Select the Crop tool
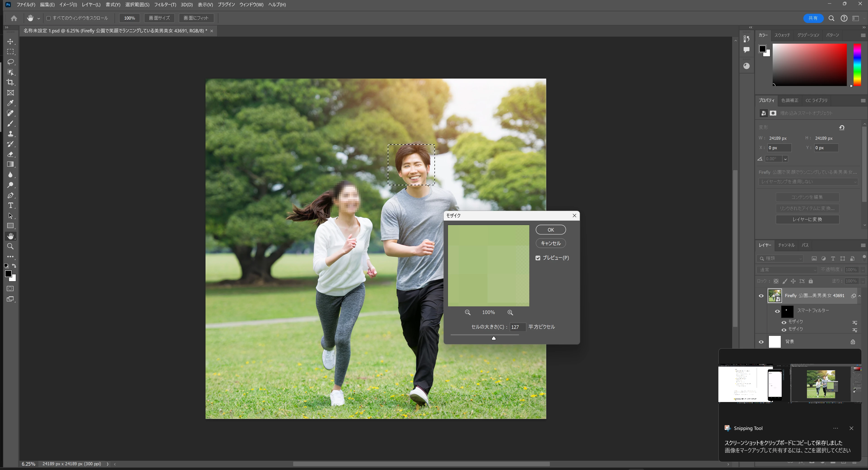This screenshot has height=470, width=868. click(10, 82)
